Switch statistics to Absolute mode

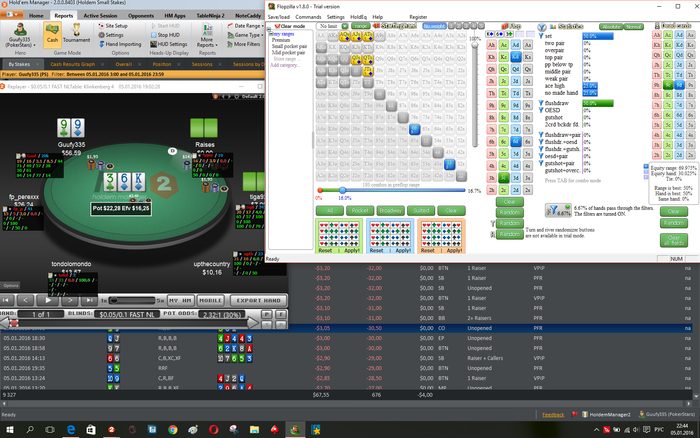(x=611, y=27)
